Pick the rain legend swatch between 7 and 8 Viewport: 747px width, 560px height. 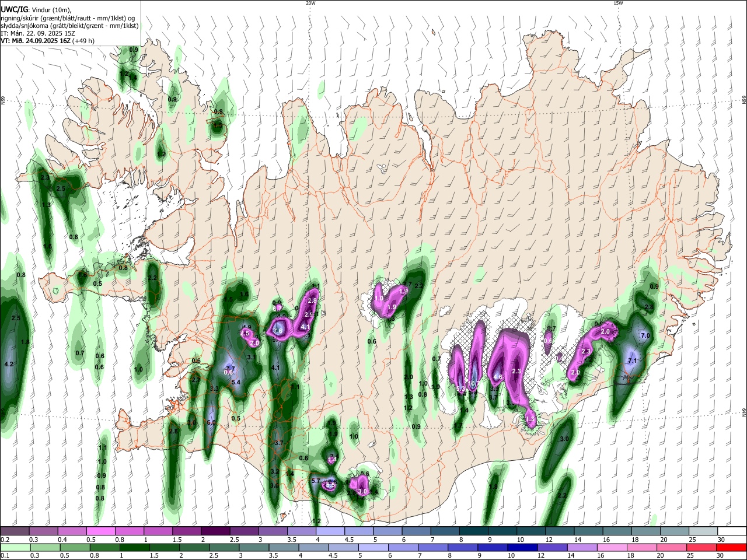pyautogui.click(x=432, y=548)
